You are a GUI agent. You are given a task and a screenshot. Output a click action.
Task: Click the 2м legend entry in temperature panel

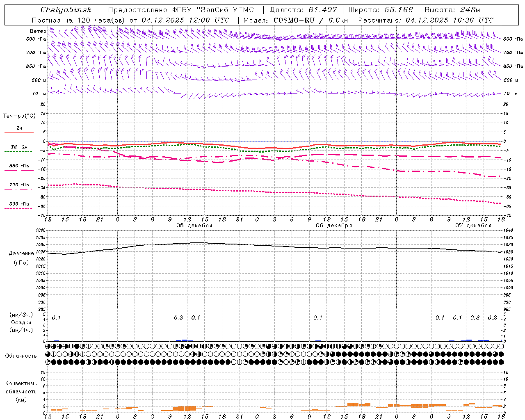pyautogui.click(x=19, y=128)
